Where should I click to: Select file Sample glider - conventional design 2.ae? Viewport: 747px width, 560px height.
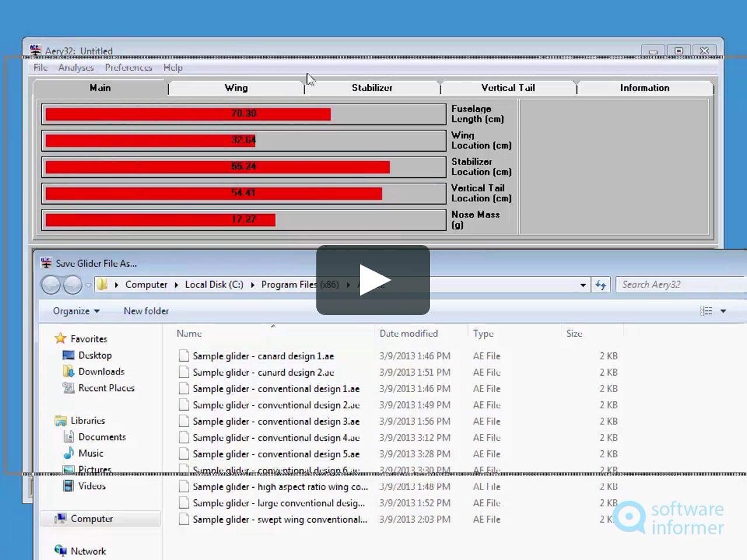coord(276,405)
